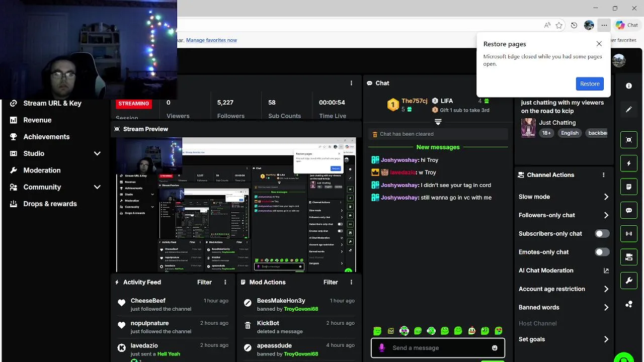Click Manage favorites now link
Viewport: 644px width, 362px height.
pyautogui.click(x=211, y=40)
